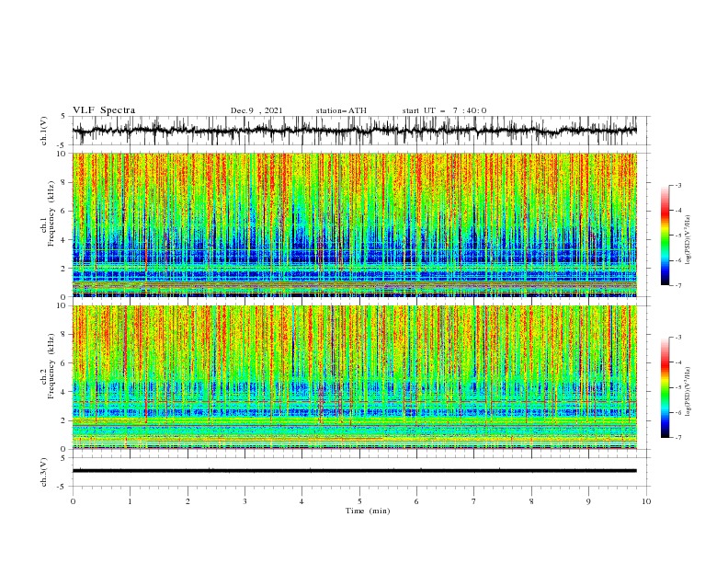Screen dimensions: 728x563
Task: Click the ch.1 spectrogram color scale bar
Action: 665,236
